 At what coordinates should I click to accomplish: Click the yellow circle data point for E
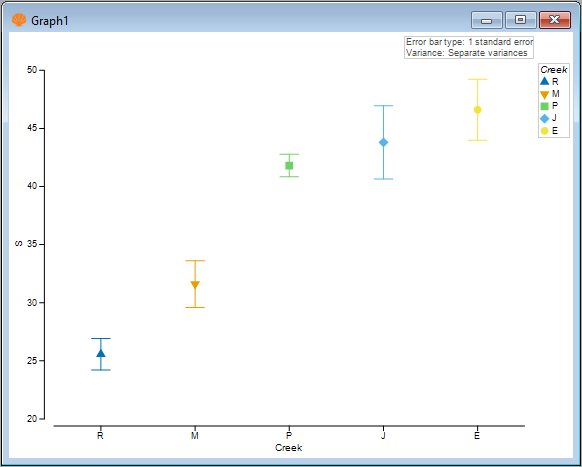tap(477, 110)
